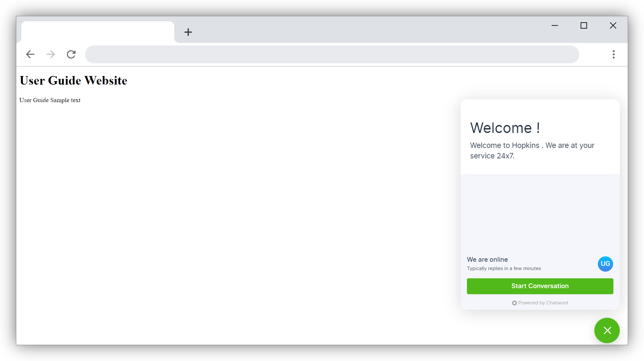Click the User Guide Sample text link

coord(50,100)
